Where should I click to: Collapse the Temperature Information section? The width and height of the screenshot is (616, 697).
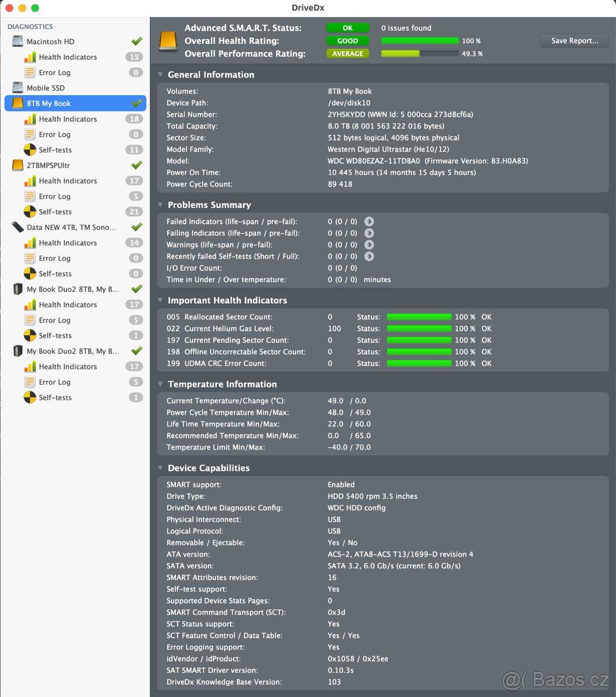pyautogui.click(x=160, y=384)
